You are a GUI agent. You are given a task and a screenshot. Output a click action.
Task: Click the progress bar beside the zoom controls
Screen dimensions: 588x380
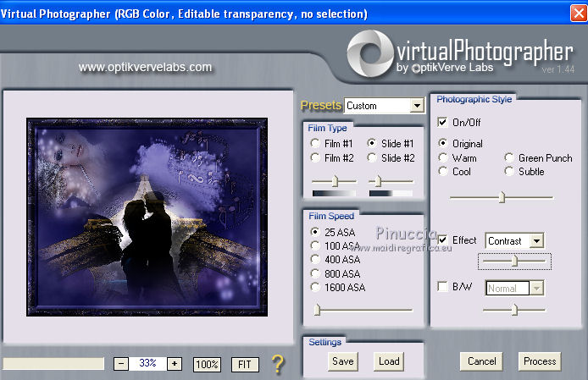point(53,364)
